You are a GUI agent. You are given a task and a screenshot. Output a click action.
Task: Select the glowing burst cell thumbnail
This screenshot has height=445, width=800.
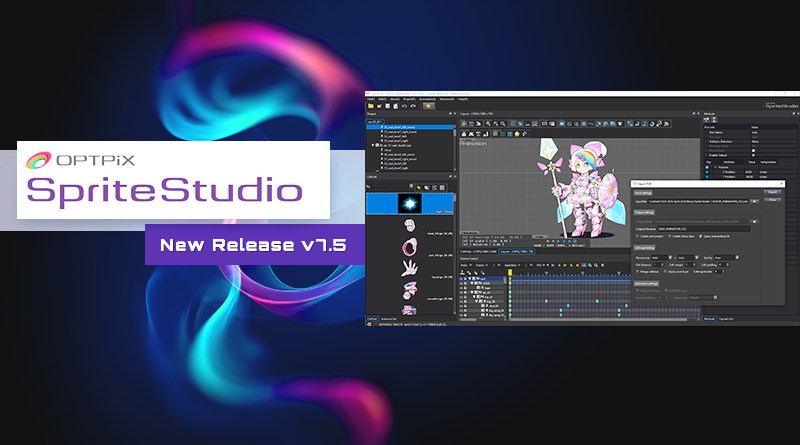410,204
